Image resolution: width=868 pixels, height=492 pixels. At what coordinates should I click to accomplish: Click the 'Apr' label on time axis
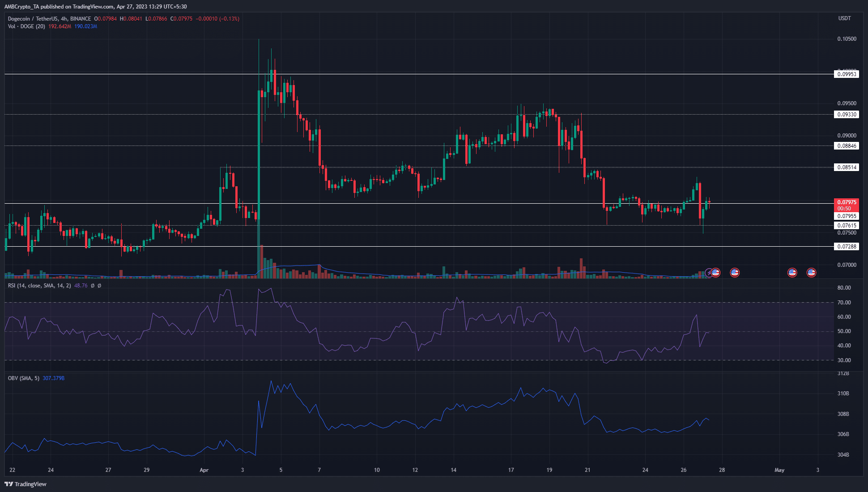tap(204, 470)
